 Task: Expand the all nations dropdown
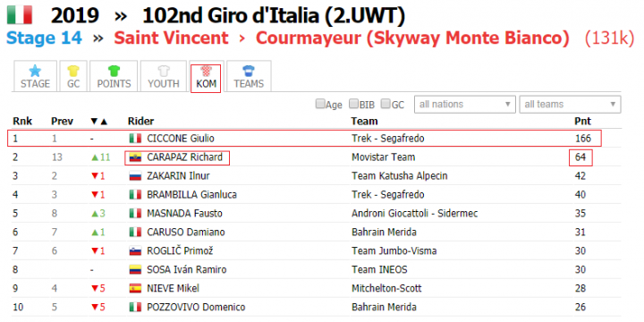465,105
